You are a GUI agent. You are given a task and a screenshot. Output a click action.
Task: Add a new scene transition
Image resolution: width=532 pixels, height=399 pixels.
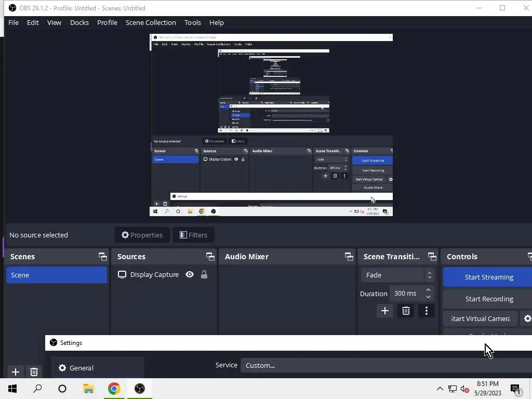385,311
